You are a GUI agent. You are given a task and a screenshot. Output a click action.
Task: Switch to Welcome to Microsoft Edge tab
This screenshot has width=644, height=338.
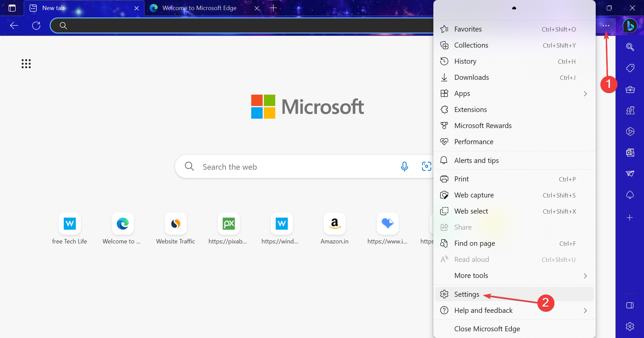[199, 8]
